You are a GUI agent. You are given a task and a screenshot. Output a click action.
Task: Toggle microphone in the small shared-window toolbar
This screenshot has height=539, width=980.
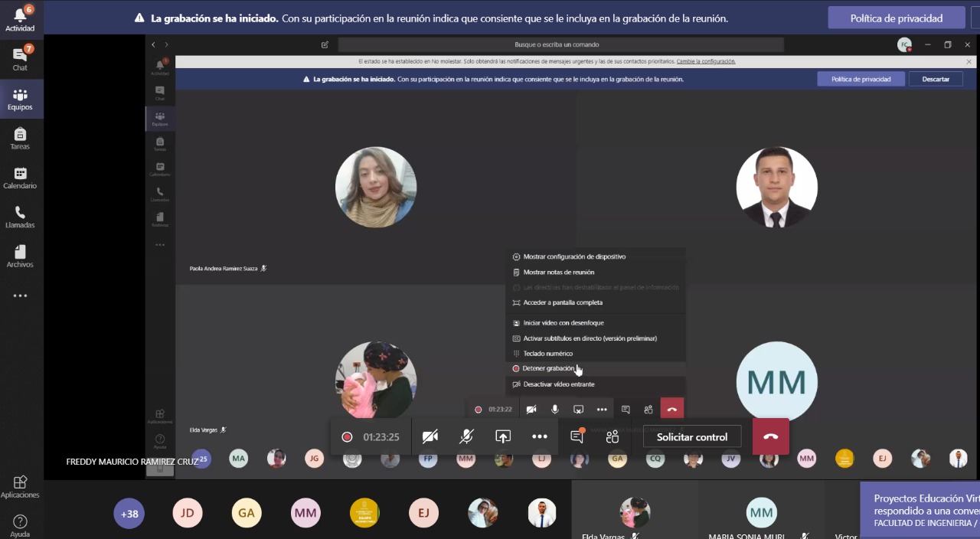[x=555, y=410]
